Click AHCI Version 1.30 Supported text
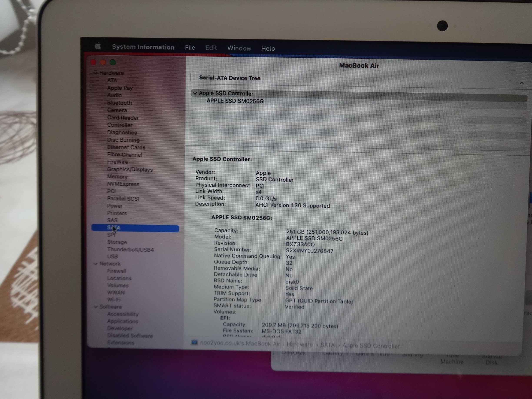Viewport: 532px width, 399px height. pos(293,205)
